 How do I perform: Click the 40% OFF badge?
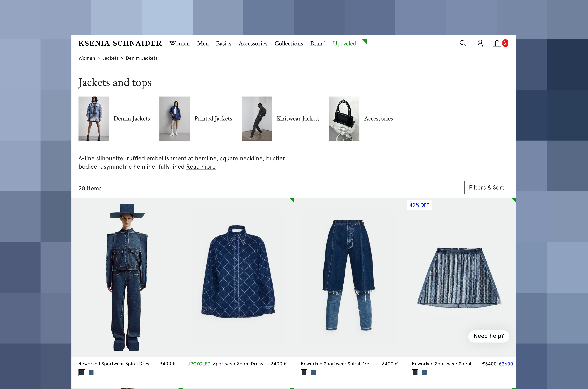click(419, 205)
